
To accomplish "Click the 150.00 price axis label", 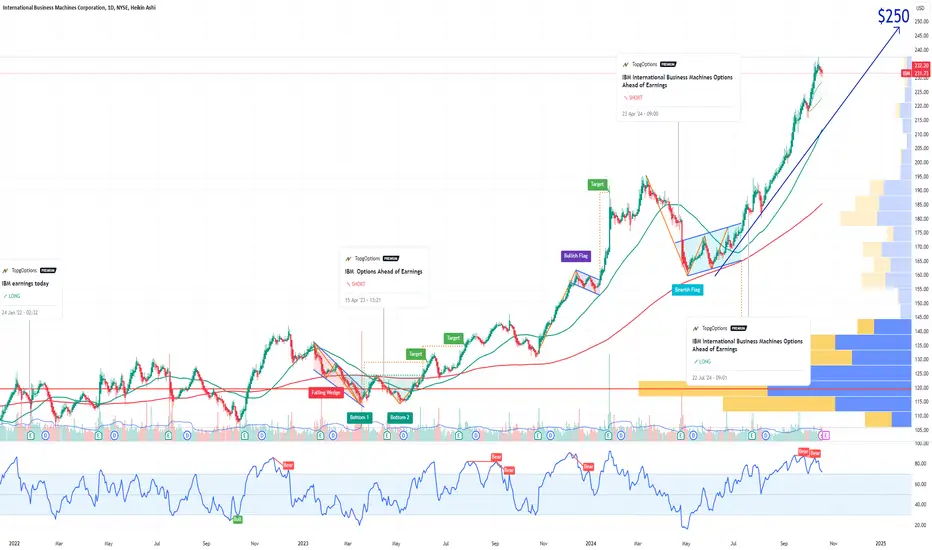I will click(x=921, y=303).
